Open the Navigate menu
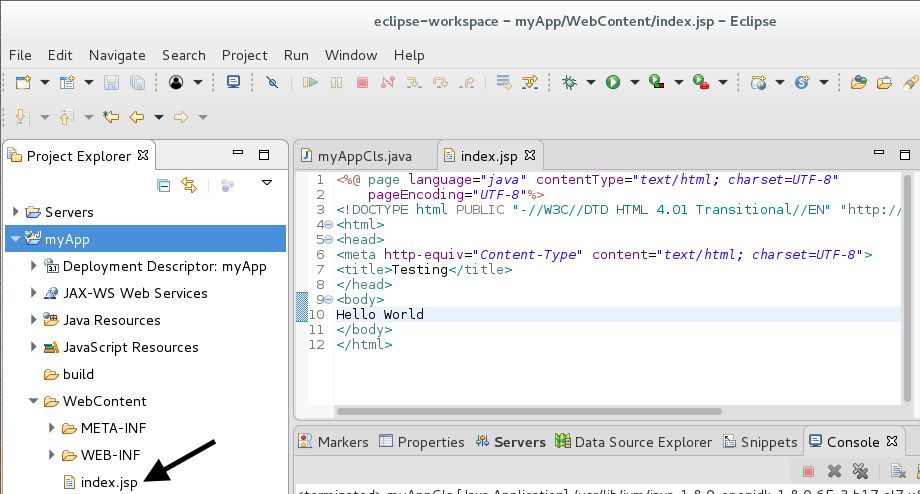The height and width of the screenshot is (494, 920). coord(117,55)
